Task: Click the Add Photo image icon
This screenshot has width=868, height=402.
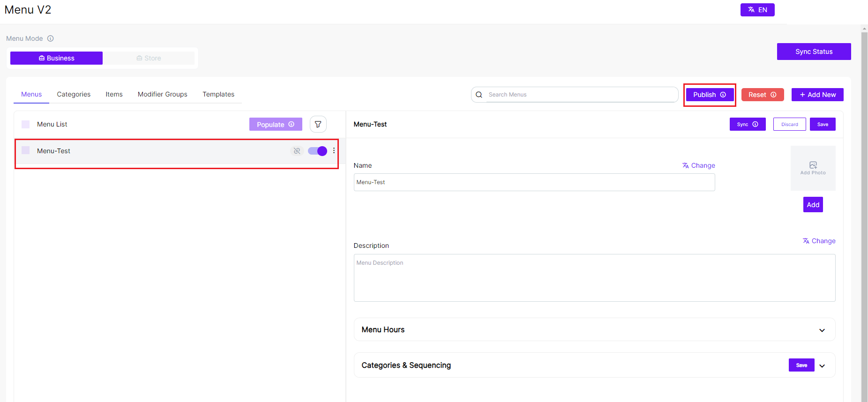Action: coord(813,165)
